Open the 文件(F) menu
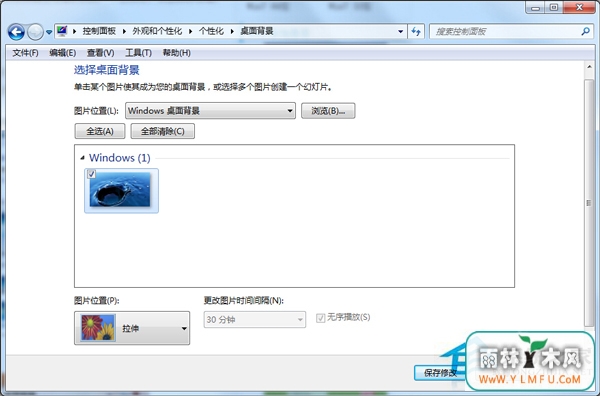The width and height of the screenshot is (600, 396). point(25,53)
